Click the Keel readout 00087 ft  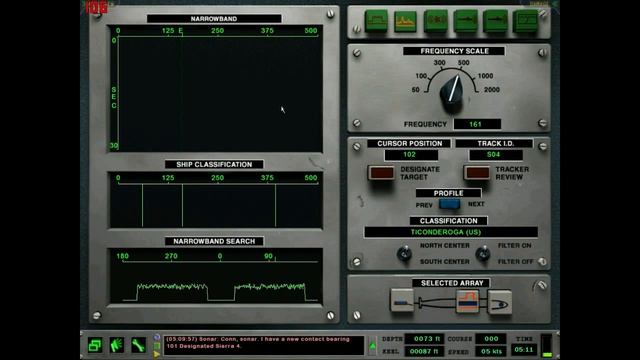click(x=424, y=351)
